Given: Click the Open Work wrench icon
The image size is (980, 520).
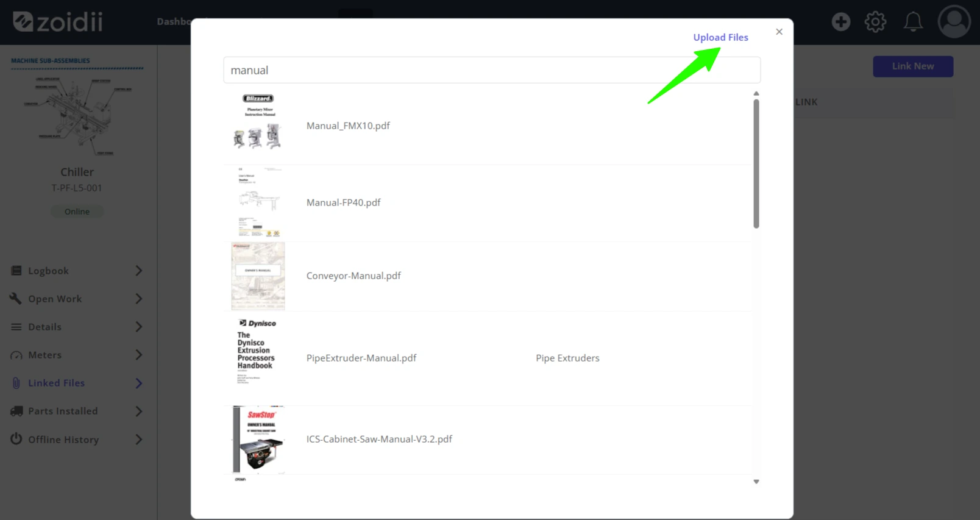Looking at the screenshot, I should point(16,299).
